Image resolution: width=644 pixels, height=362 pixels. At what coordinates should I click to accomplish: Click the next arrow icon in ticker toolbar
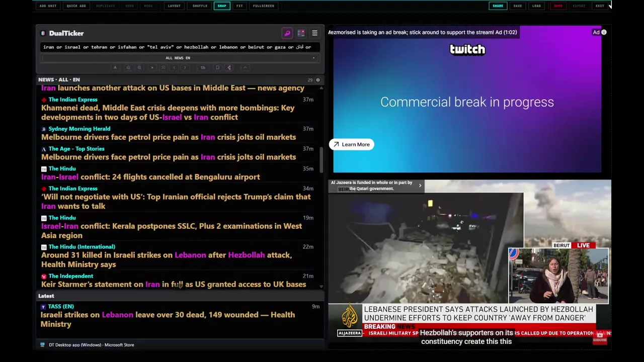(185, 67)
